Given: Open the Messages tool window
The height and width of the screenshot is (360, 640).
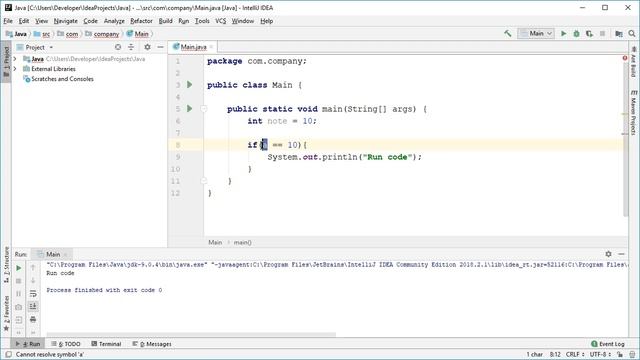Looking at the screenshot, I should coord(152,344).
